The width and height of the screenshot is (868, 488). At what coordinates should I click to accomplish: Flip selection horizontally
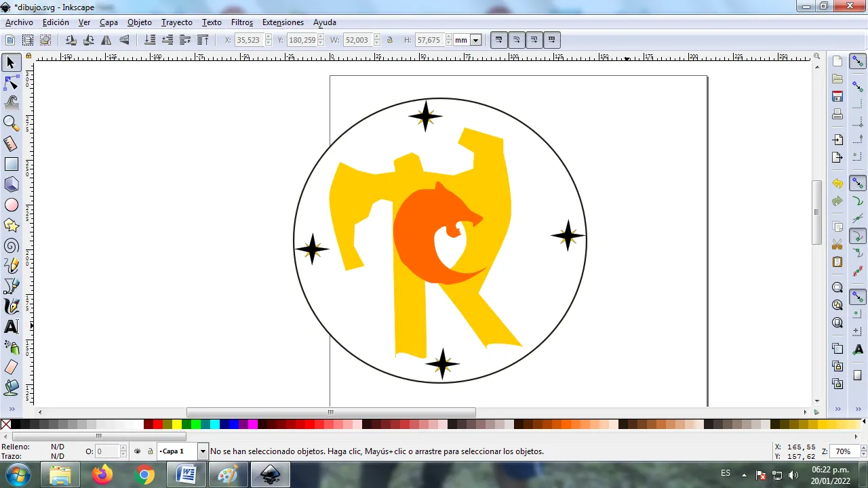[x=106, y=40]
